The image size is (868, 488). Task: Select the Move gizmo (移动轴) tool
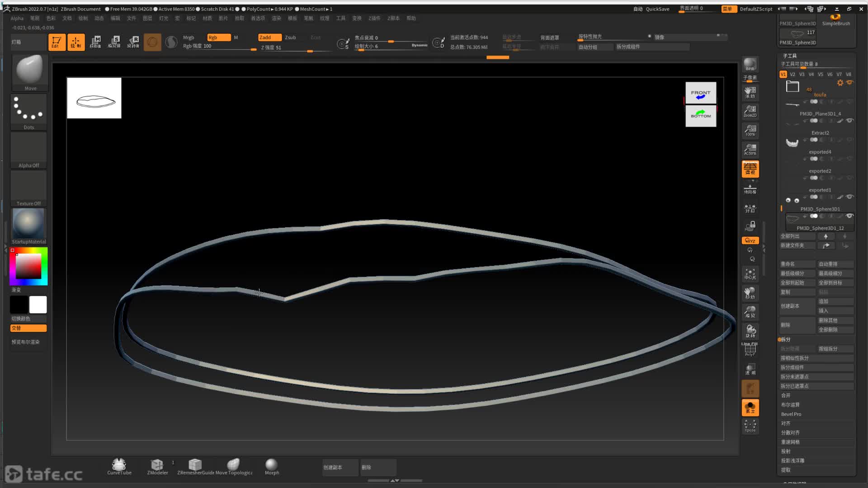pos(95,42)
